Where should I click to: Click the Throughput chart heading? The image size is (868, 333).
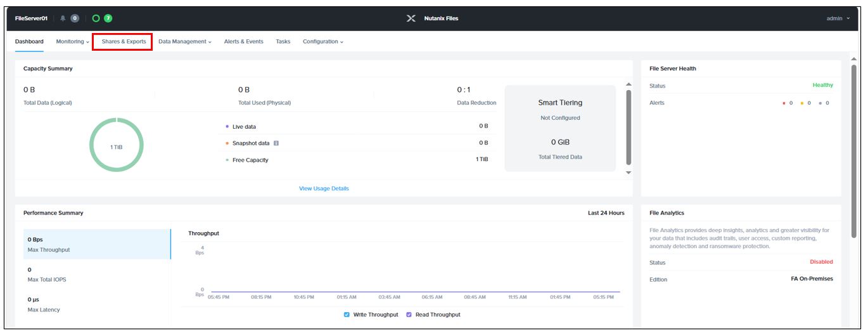click(x=203, y=233)
